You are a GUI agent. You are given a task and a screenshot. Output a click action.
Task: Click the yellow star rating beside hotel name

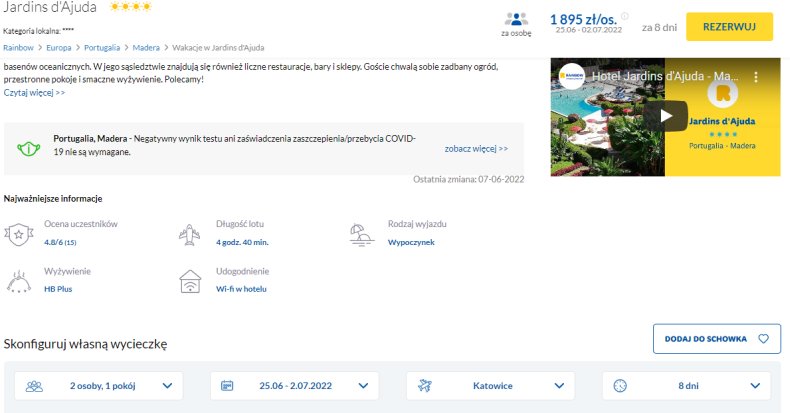click(x=130, y=7)
